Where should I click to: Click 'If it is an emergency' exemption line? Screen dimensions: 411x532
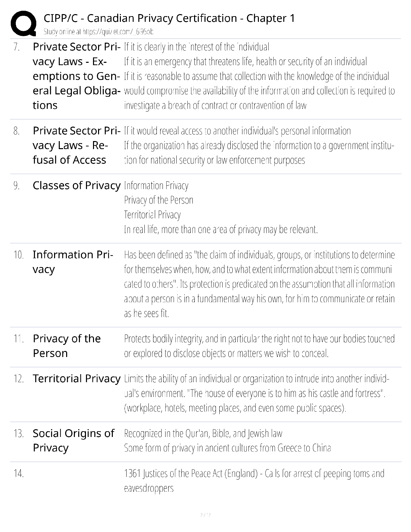245,61
